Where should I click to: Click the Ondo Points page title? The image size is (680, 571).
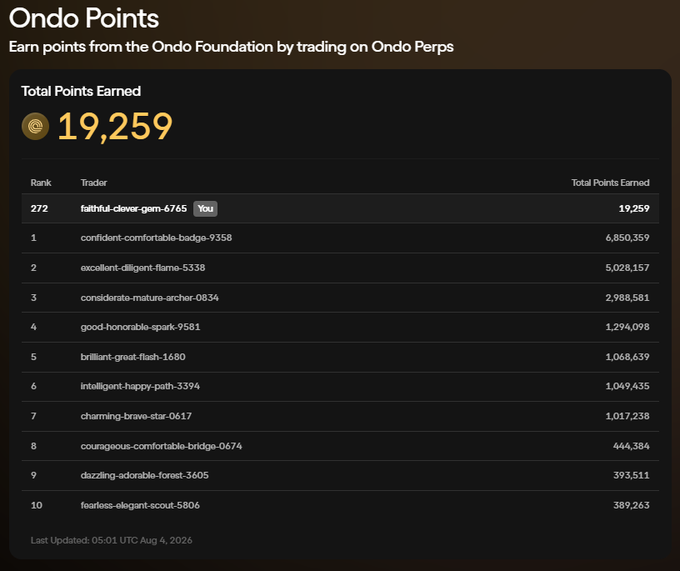click(84, 18)
